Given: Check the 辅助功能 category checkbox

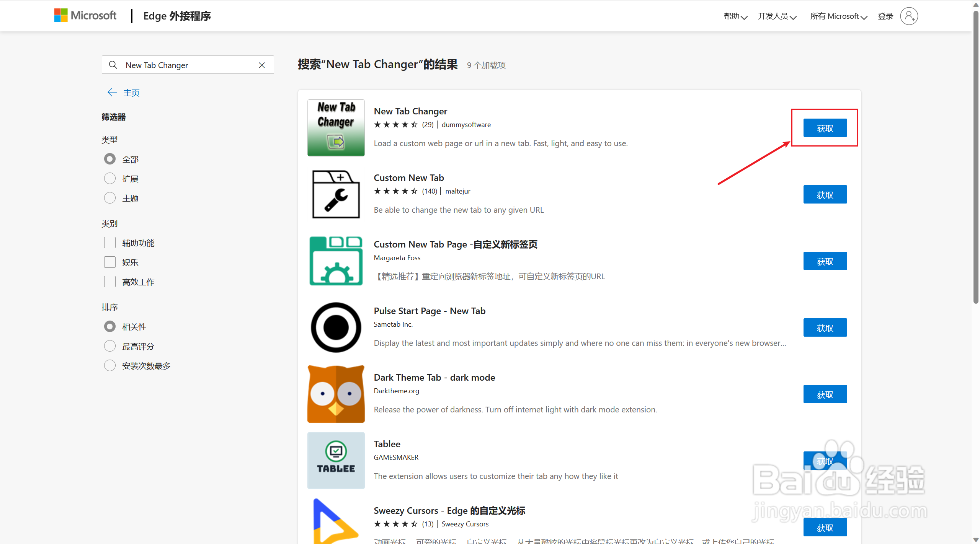Looking at the screenshot, I should pos(110,243).
